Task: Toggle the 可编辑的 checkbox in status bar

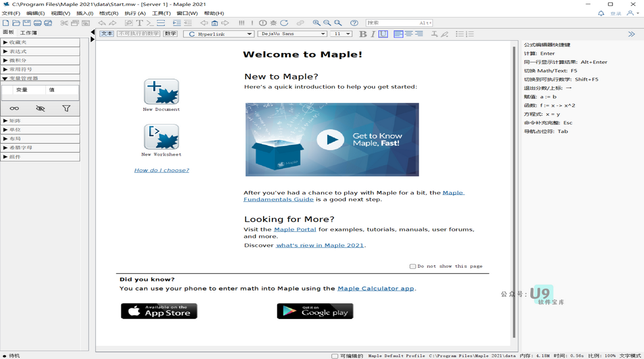Action: tap(335, 356)
